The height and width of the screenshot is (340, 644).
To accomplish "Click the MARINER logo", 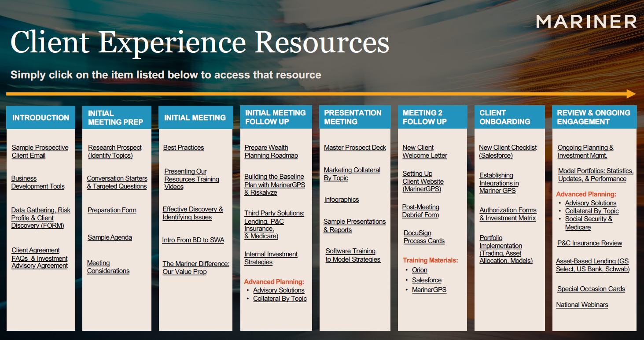I will pyautogui.click(x=586, y=21).
